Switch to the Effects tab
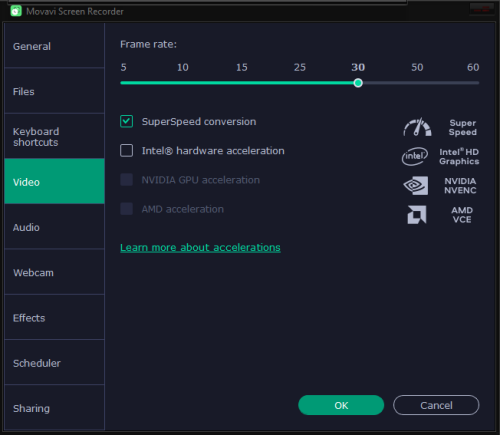 pos(55,318)
